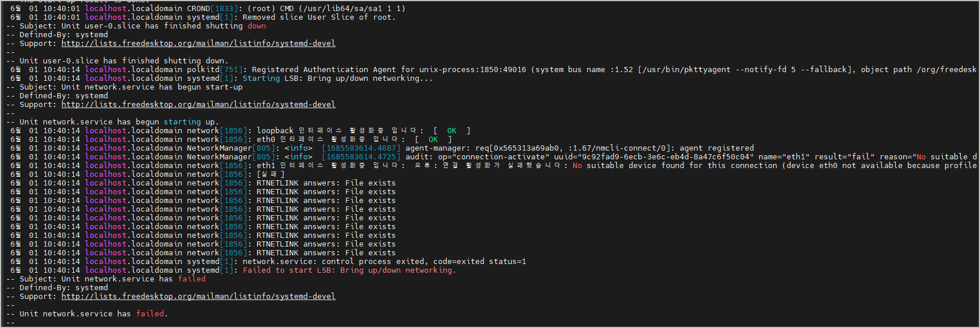Screen dimensions: 980x328
Task: Click 'object path /org/freedesk' text at line end
Action: (x=918, y=70)
